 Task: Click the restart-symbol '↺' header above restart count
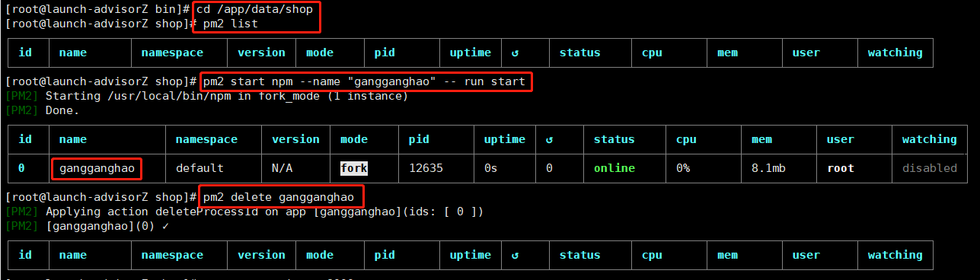pos(548,139)
